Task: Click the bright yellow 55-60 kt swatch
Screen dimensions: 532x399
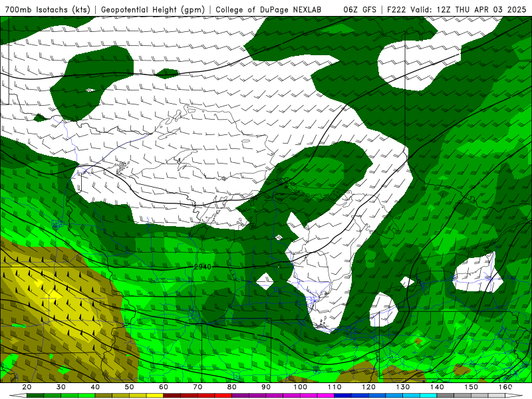Action: click(155, 396)
